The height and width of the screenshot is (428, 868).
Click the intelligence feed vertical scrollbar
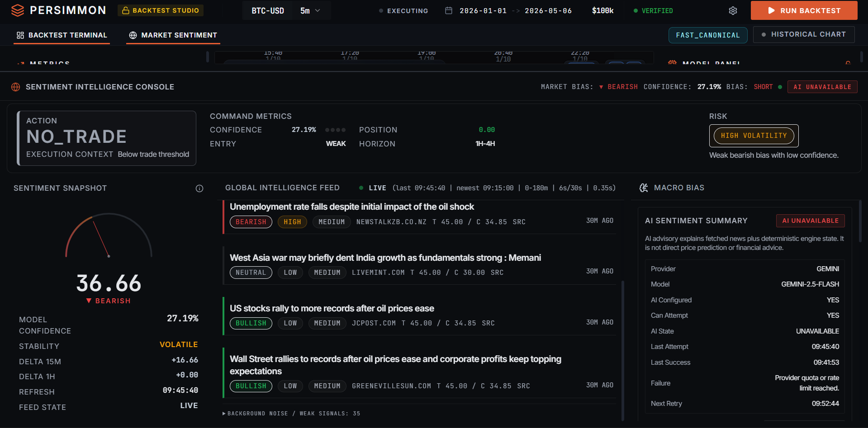coord(623,350)
